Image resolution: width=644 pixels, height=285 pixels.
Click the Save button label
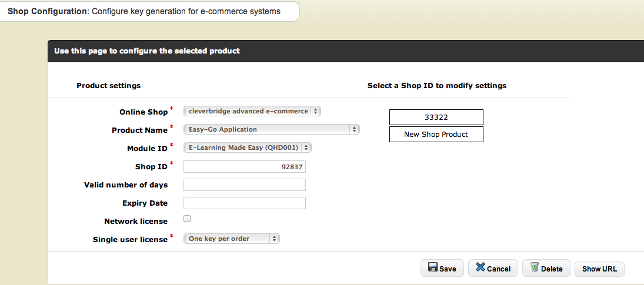click(448, 269)
